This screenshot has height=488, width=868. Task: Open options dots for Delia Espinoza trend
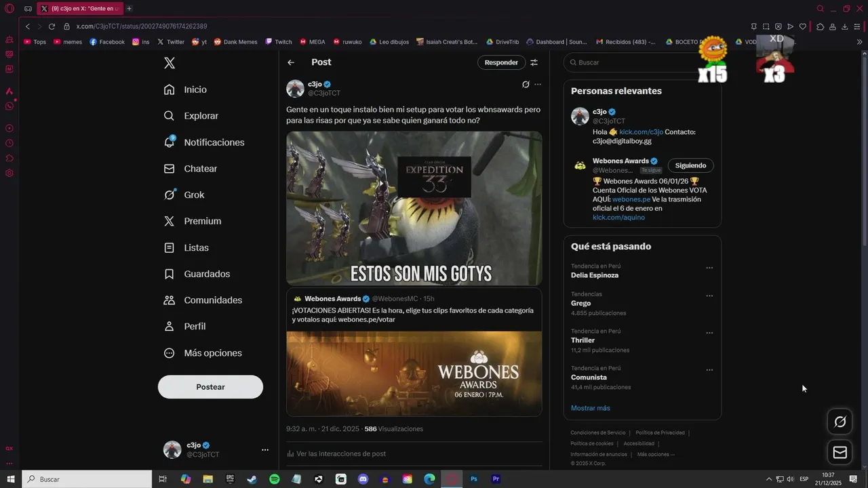click(x=709, y=268)
